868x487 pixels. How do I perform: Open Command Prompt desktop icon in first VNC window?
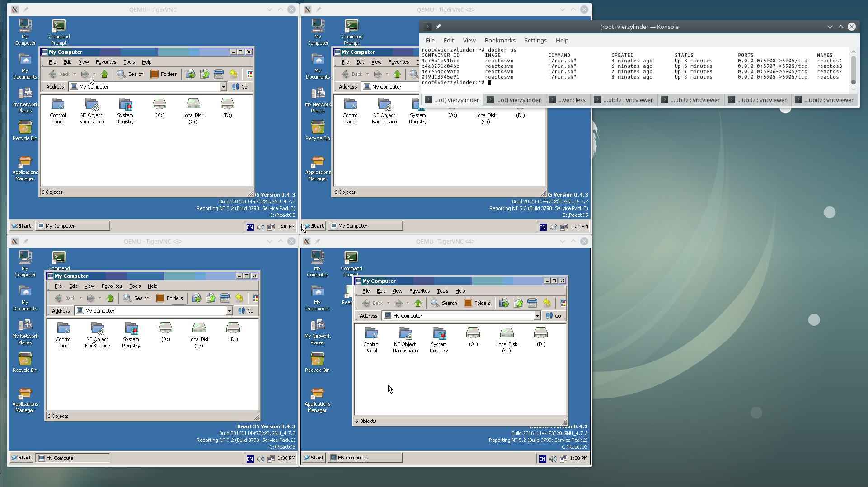coord(59,33)
